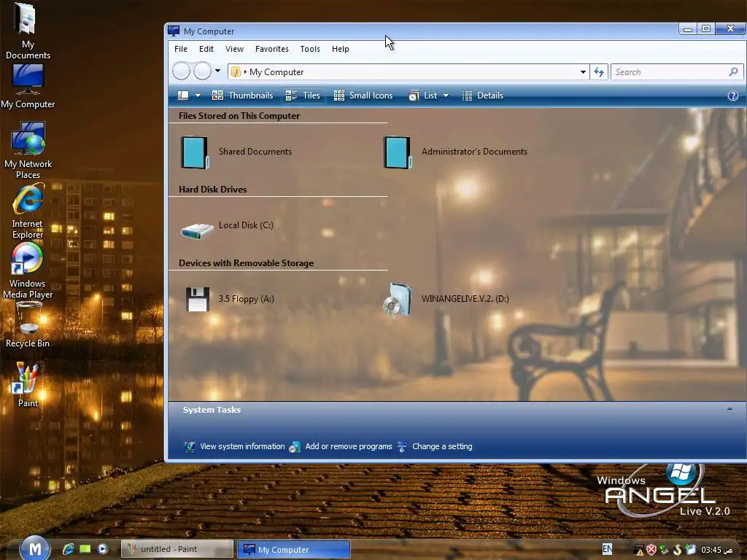This screenshot has height=560, width=747.
Task: Click in the Search input field
Action: click(x=670, y=72)
